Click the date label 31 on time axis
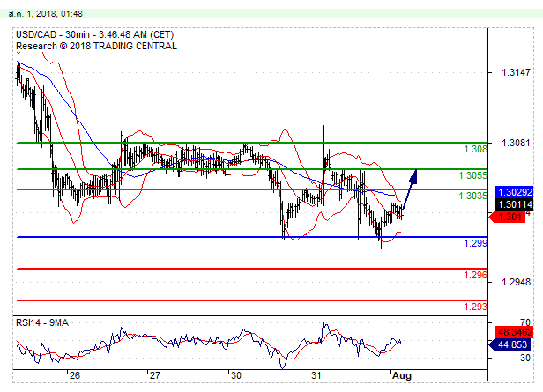 (316, 375)
